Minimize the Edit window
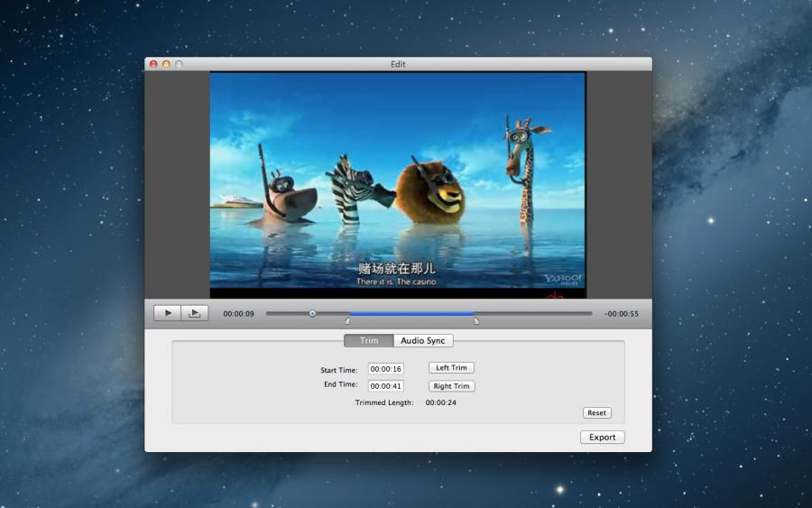 point(166,64)
